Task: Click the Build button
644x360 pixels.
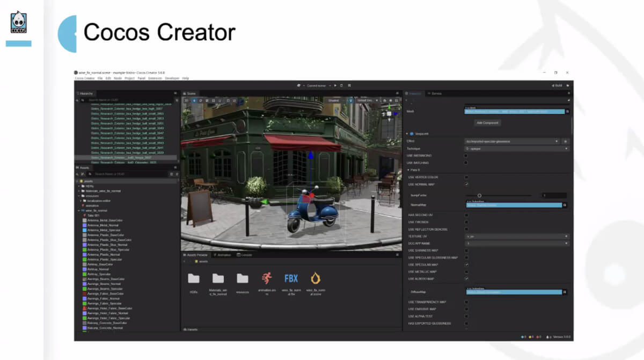Action: (x=557, y=85)
